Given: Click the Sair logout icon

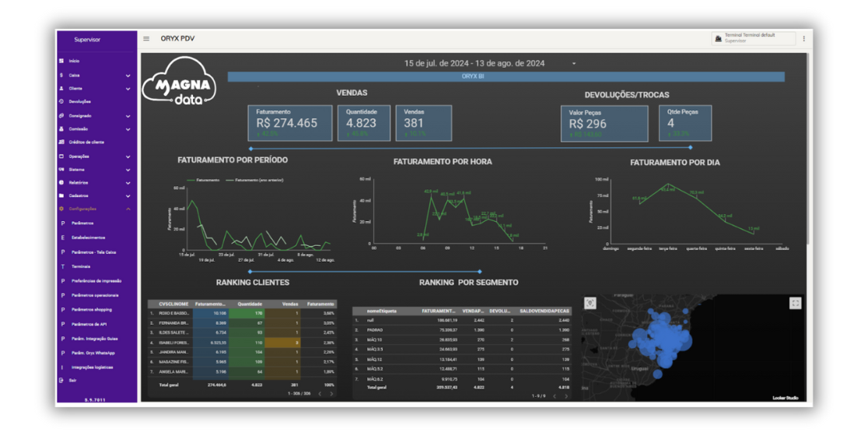Looking at the screenshot, I should click(61, 381).
